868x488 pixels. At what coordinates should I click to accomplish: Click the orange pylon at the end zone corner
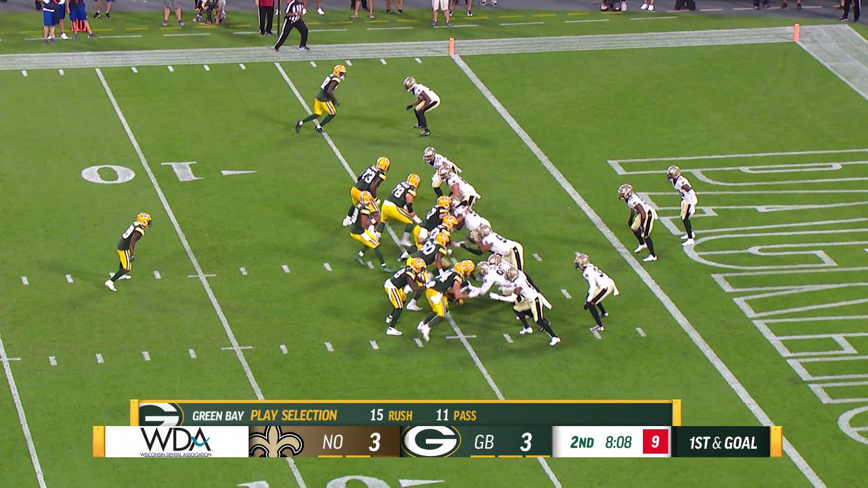coord(797,33)
